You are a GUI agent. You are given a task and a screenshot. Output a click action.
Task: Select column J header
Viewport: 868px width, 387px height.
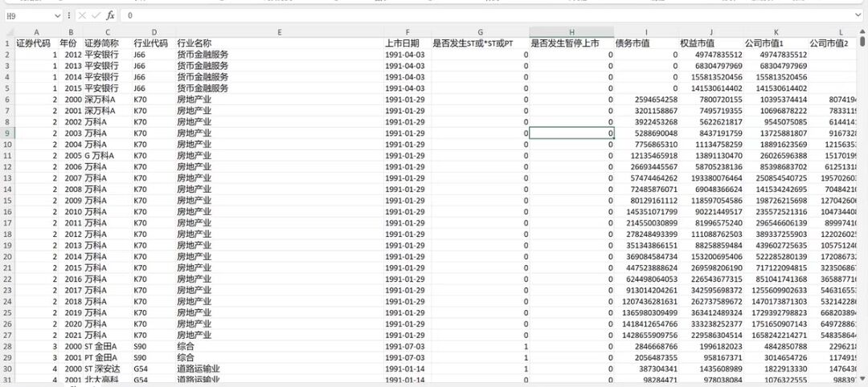pos(710,31)
